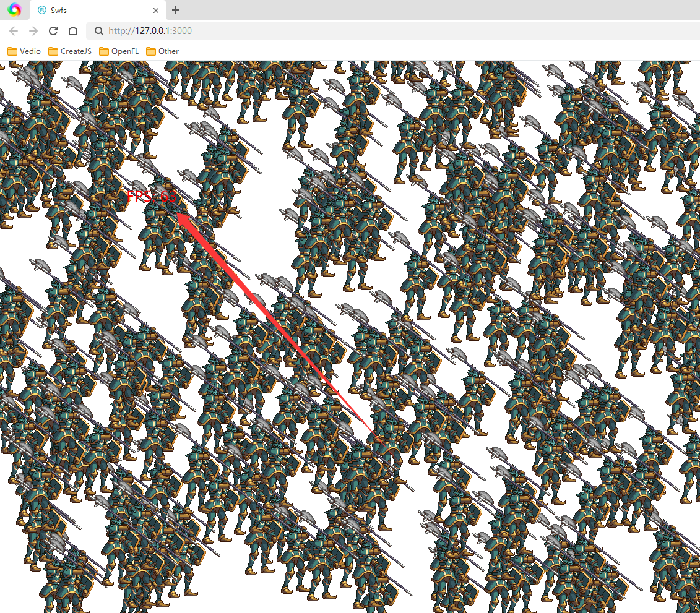Image resolution: width=700 pixels, height=613 pixels.
Task: Open a new browser tab
Action: 176,10
